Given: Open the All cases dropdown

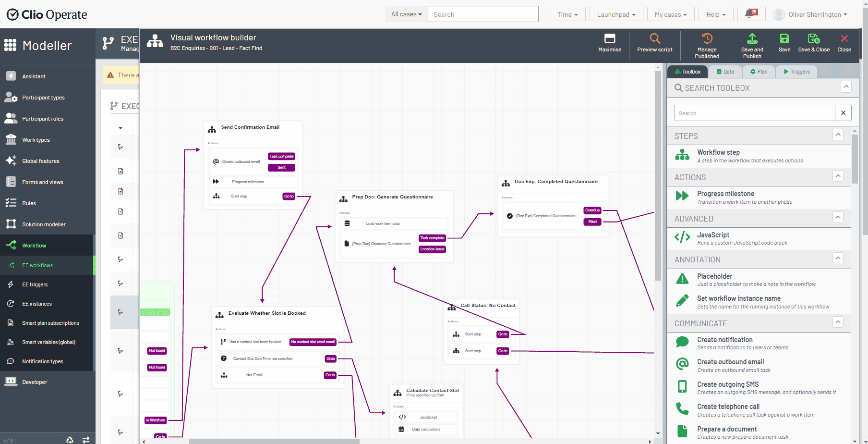Looking at the screenshot, I should [406, 14].
